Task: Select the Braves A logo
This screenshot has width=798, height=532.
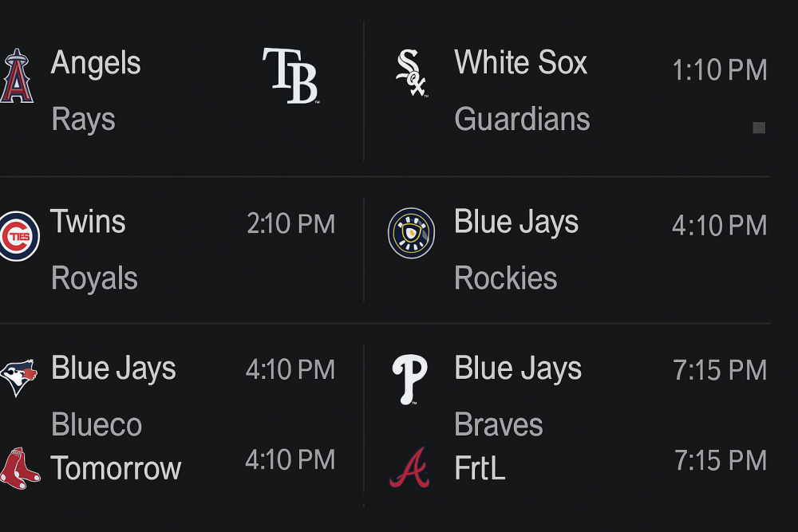Action: point(409,469)
